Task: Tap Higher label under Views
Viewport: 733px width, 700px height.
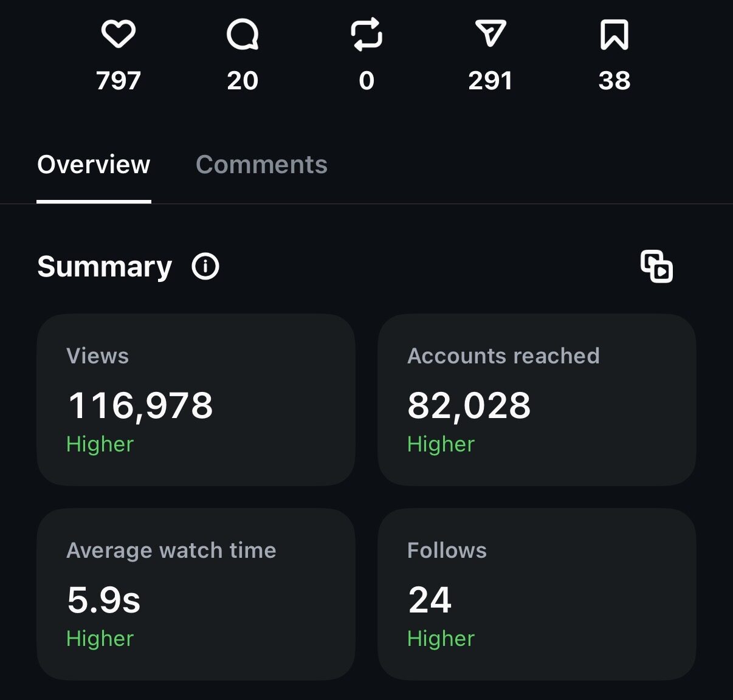Action: pos(100,444)
